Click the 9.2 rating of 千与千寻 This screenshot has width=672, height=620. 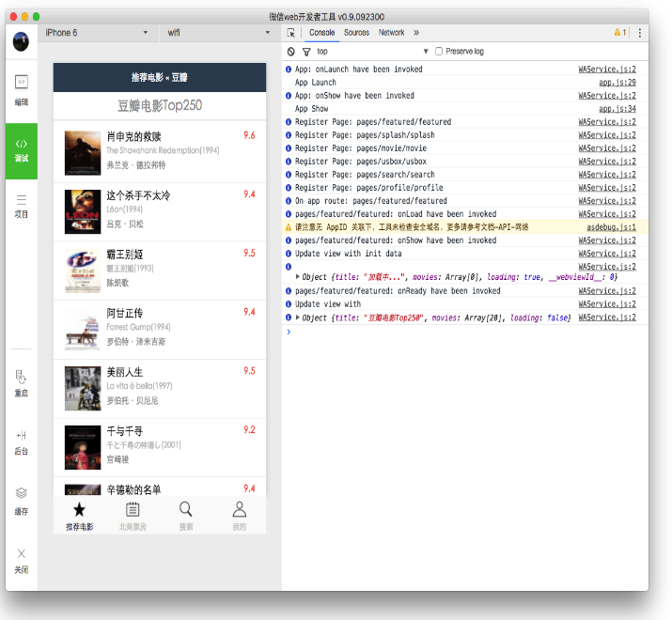pos(249,429)
